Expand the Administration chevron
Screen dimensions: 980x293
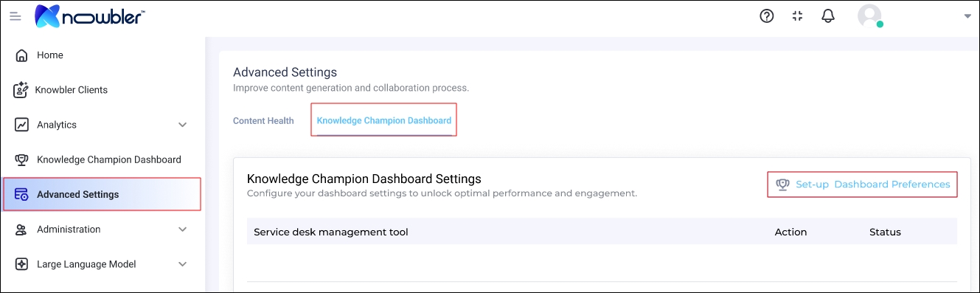pyautogui.click(x=183, y=230)
